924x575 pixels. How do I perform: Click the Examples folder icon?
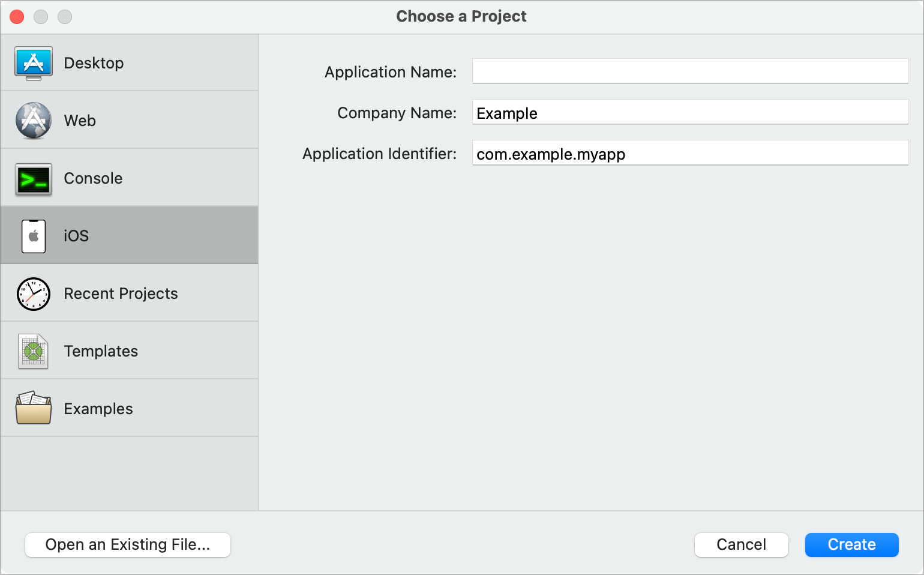pyautogui.click(x=34, y=408)
